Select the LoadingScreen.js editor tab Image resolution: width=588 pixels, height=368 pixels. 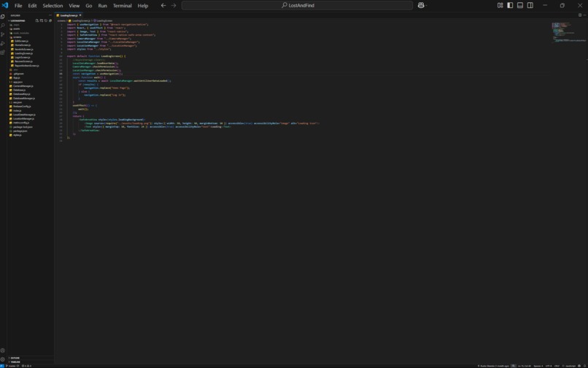coord(69,15)
